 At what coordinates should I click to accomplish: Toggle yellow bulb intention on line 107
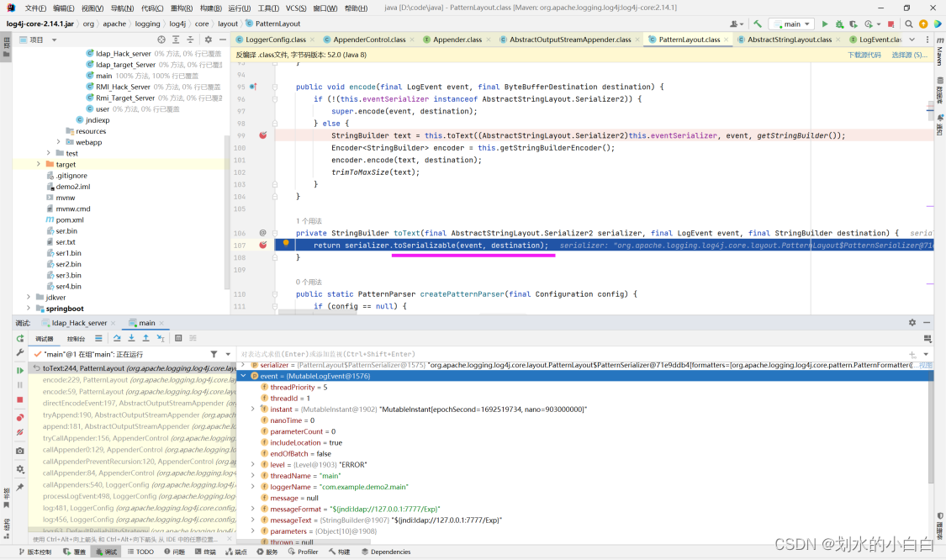[286, 243]
